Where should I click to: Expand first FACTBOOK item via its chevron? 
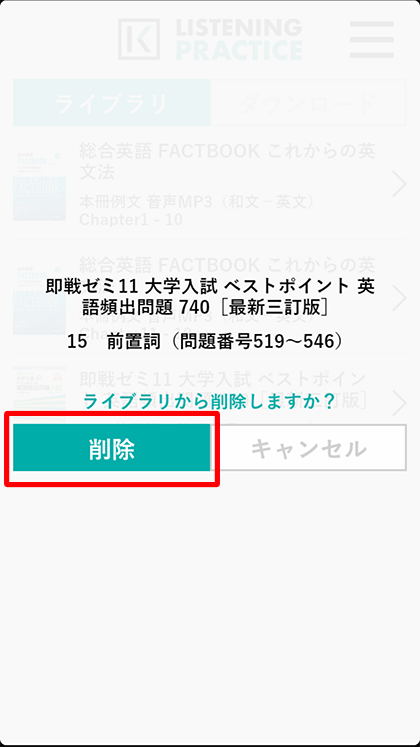[x=399, y=184]
